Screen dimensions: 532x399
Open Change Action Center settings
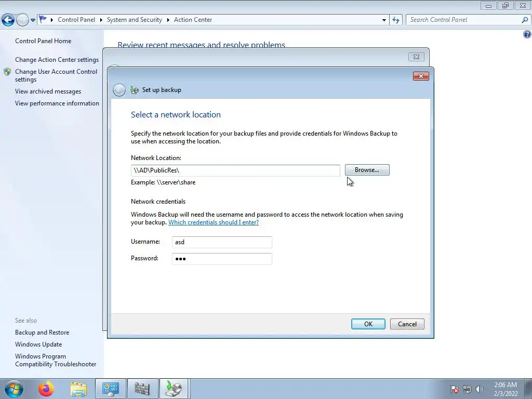pyautogui.click(x=57, y=60)
